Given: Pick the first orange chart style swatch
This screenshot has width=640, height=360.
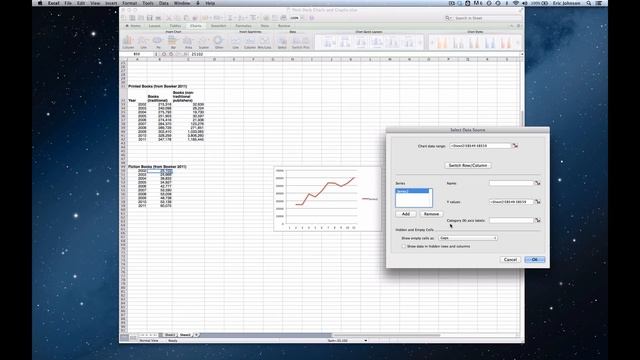Looking at the screenshot, I should tap(442, 42).
